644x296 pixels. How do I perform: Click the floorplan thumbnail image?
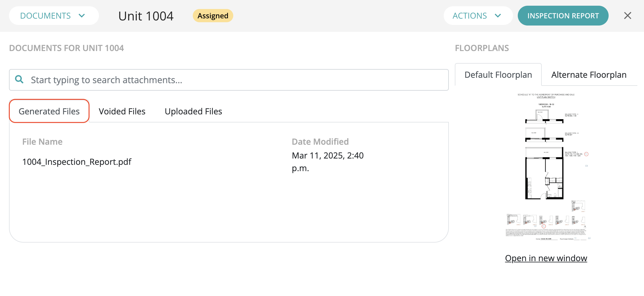click(546, 167)
